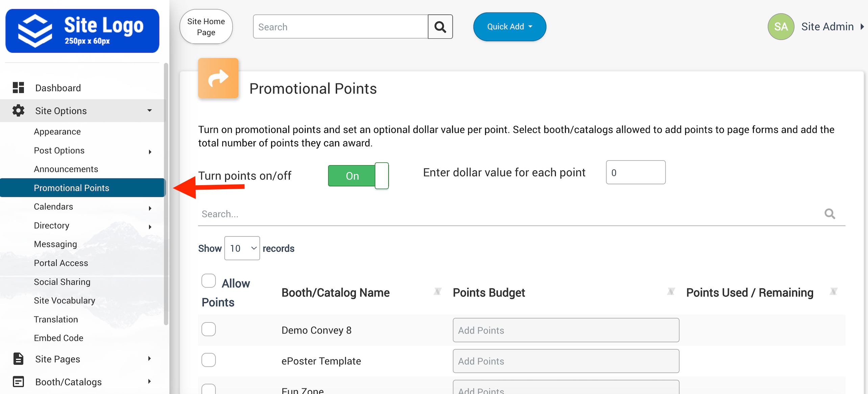Toggle the points On/Off switch
This screenshot has height=394, width=868.
click(358, 176)
